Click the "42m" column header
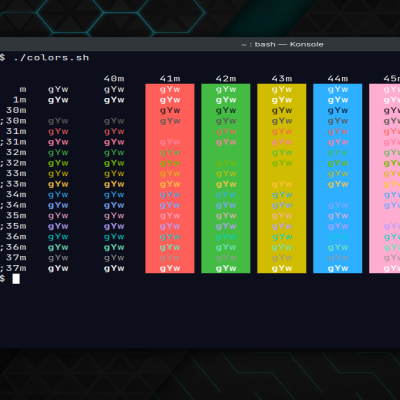400x400 pixels. tap(226, 79)
